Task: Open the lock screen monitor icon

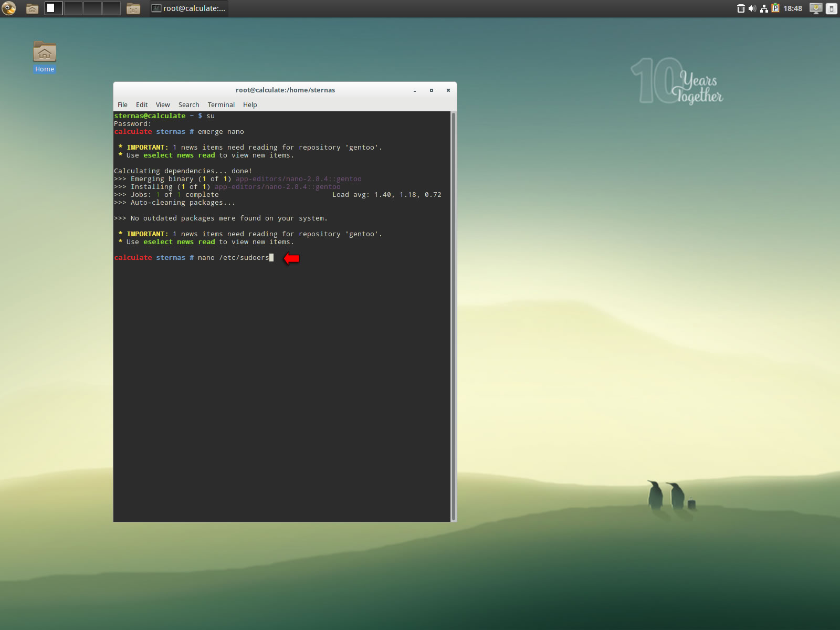Action: (x=816, y=8)
